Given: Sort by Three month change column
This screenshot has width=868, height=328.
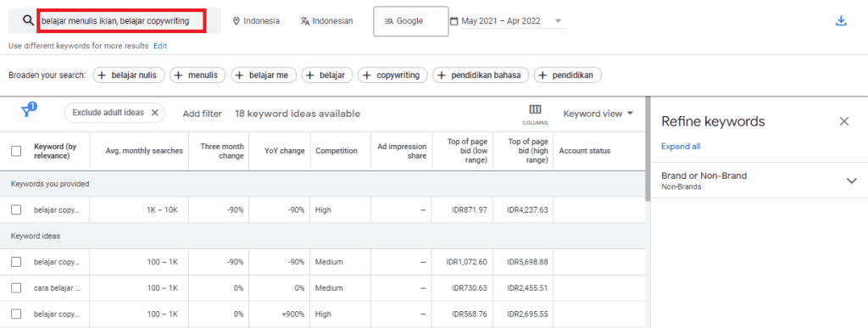Looking at the screenshot, I should [221, 151].
